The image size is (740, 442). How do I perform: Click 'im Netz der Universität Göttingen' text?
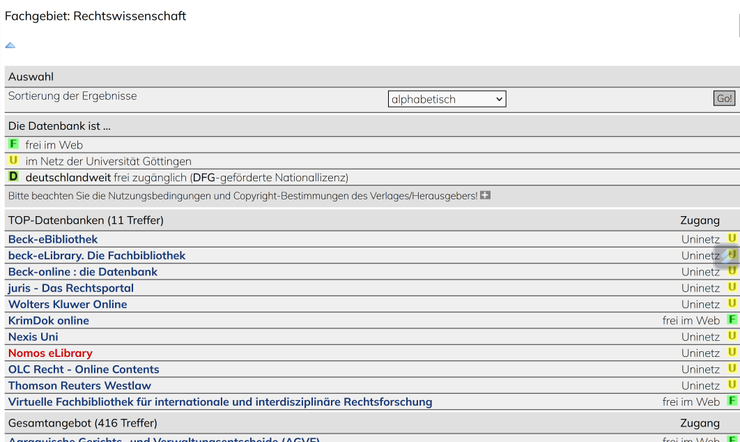pos(109,161)
